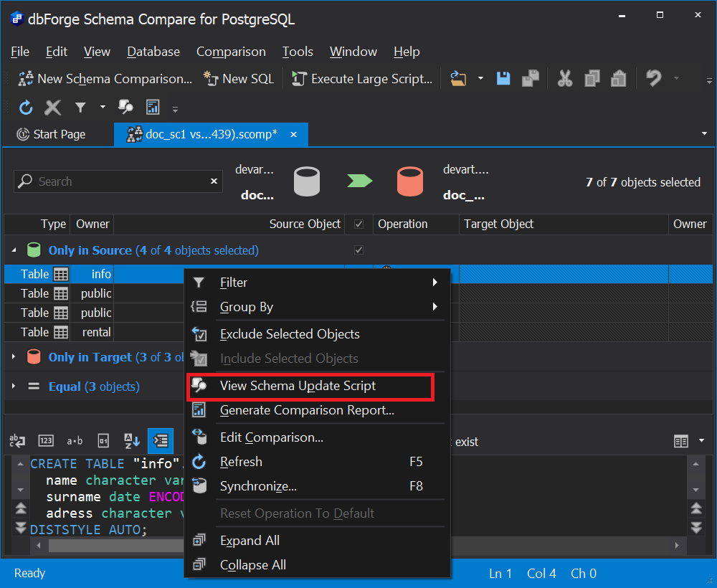Open second toolbar overflow options arrow
This screenshot has height=588, width=717.
[175, 109]
